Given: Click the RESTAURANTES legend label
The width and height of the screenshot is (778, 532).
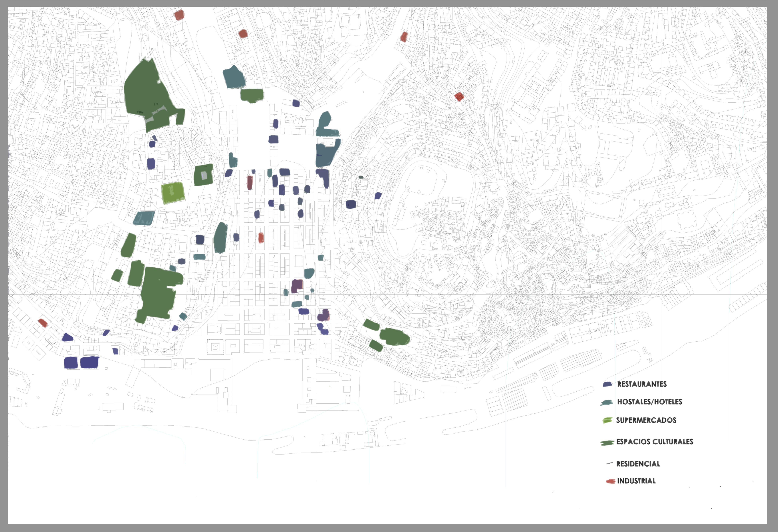Looking at the screenshot, I should 642,384.
